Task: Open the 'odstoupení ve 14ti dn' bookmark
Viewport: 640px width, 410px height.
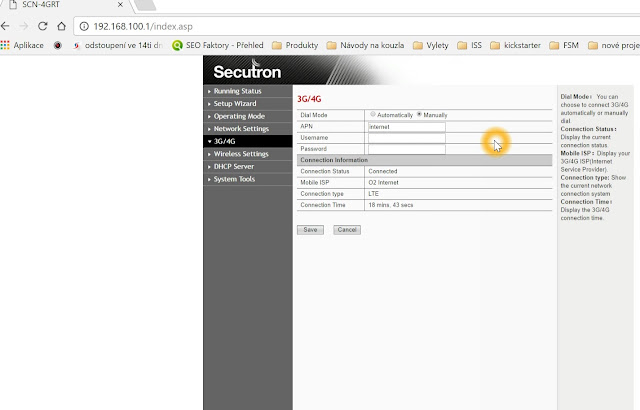Action: click(x=118, y=45)
